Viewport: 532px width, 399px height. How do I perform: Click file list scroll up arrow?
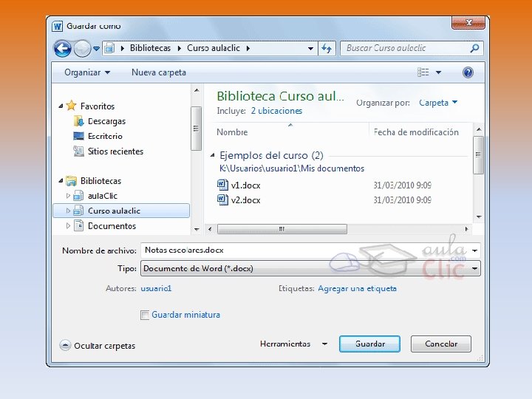(479, 129)
